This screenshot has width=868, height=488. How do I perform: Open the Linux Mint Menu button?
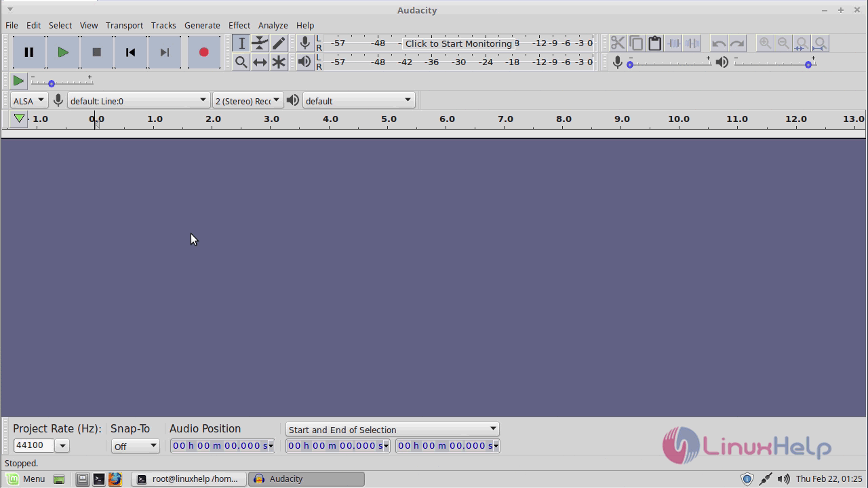[x=24, y=479]
